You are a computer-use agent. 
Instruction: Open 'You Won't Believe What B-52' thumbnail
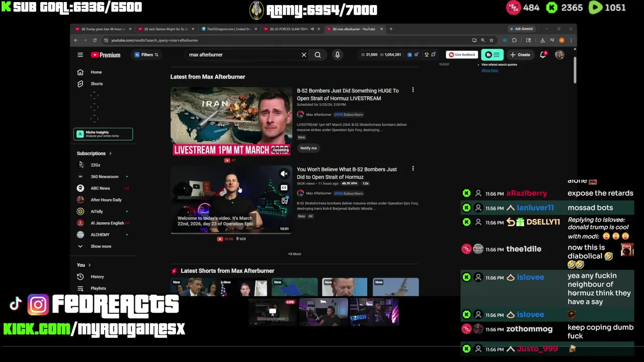[231, 200]
